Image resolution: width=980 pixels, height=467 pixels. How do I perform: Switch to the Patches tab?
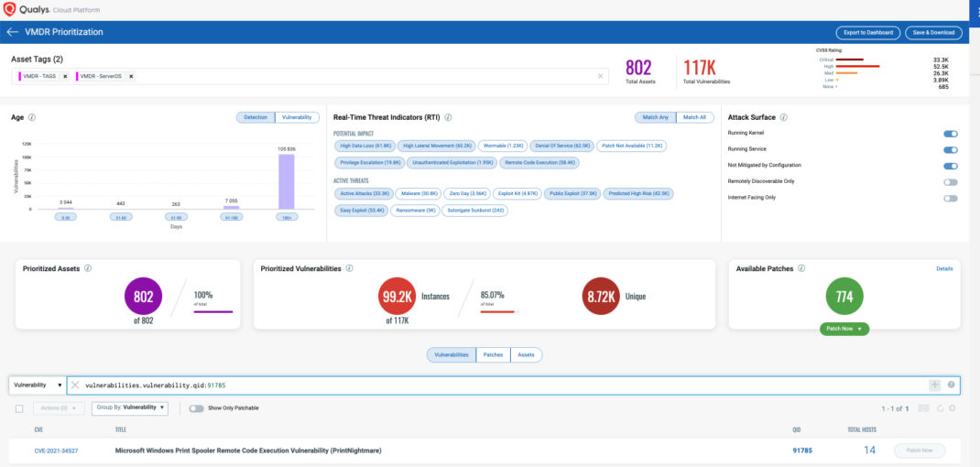(x=493, y=354)
